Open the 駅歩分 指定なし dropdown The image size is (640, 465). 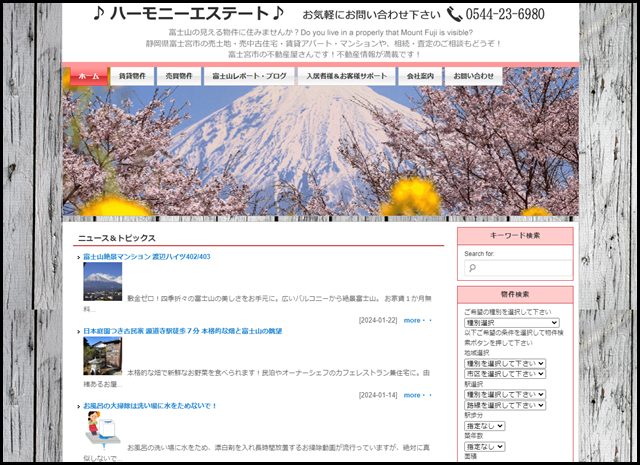(x=484, y=426)
